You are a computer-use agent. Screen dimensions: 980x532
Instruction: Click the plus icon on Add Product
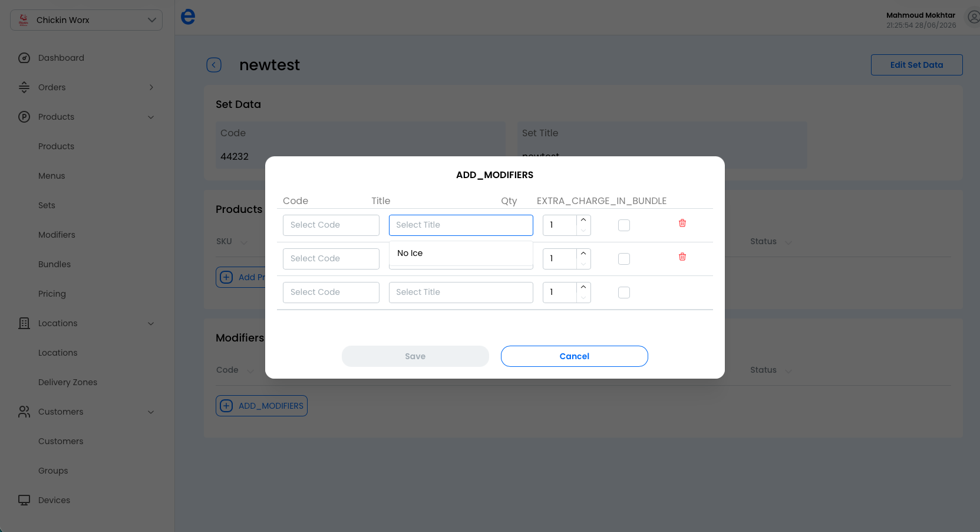click(226, 277)
